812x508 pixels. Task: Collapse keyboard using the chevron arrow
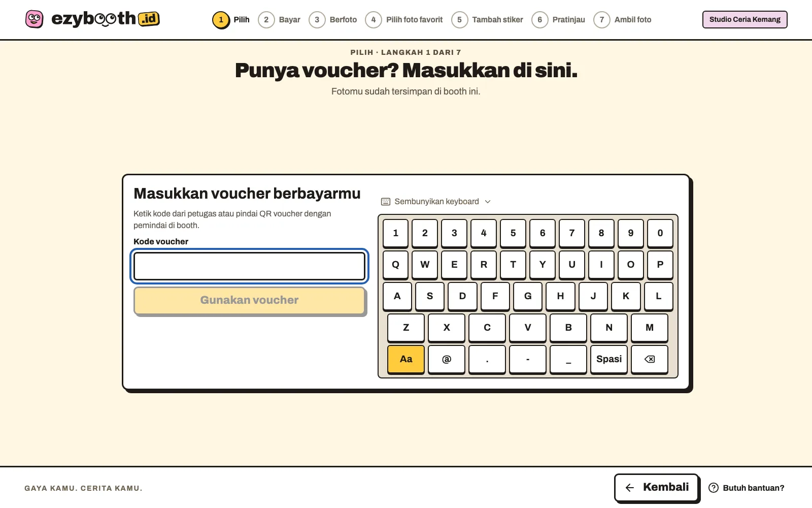[x=488, y=202]
